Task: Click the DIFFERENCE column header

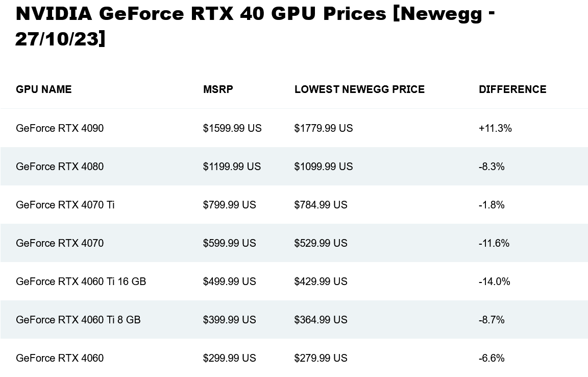Action: 512,89
